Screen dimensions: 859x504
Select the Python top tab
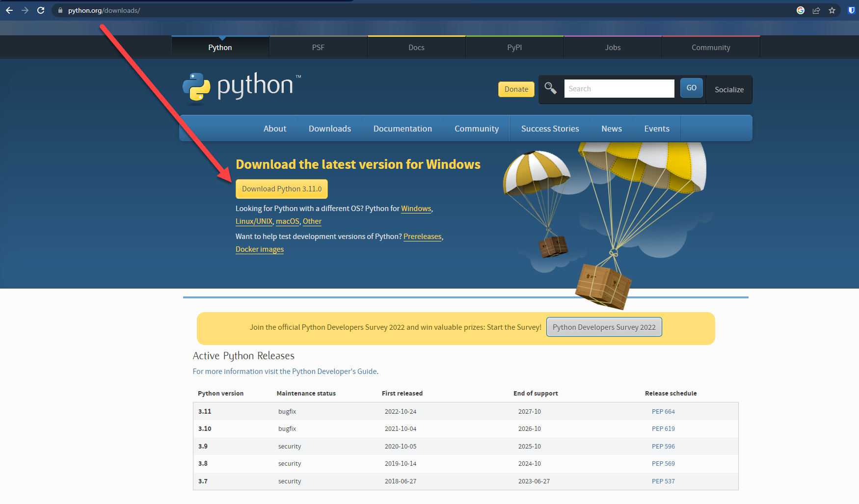[x=220, y=47]
